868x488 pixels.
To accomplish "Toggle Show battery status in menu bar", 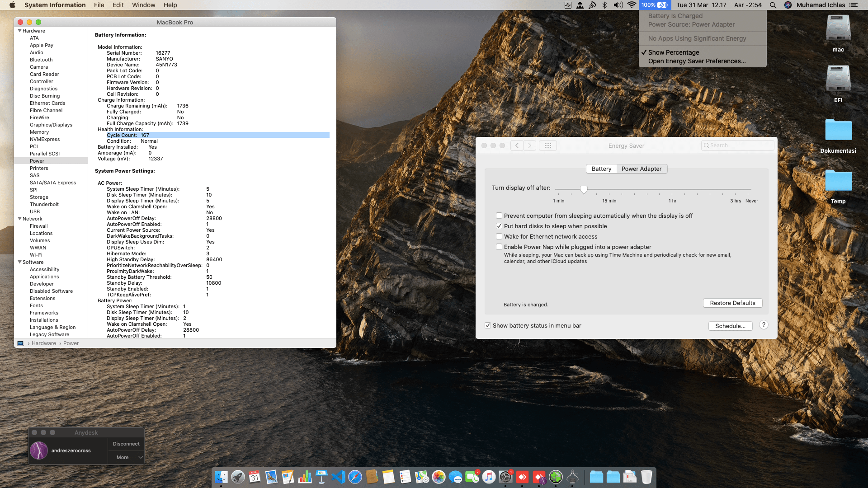I will click(x=488, y=325).
